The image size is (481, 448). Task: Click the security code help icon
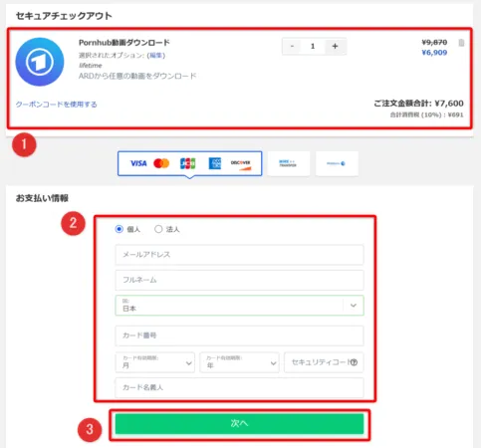click(354, 362)
